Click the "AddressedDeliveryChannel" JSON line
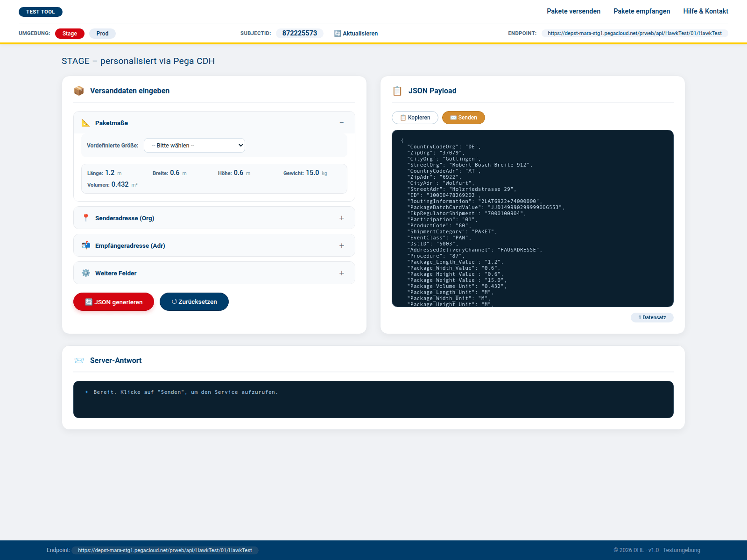 [475, 250]
